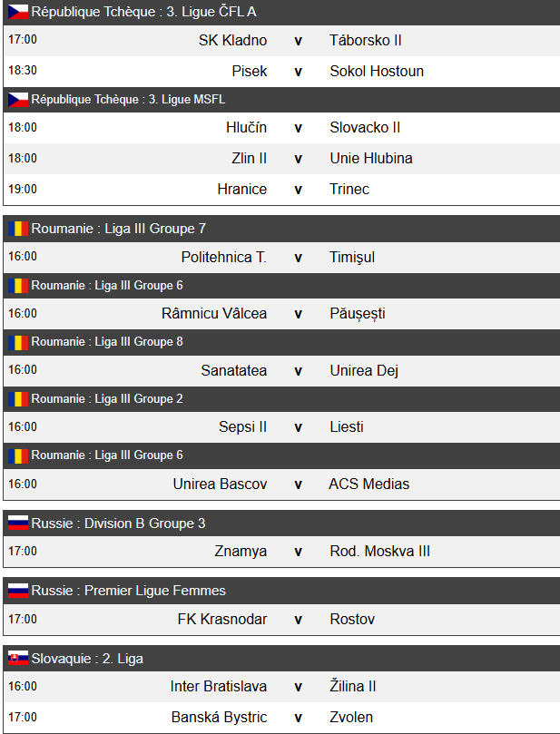The image size is (560, 734).
Task: Open the SK Kladno team link
Action: [x=232, y=40]
